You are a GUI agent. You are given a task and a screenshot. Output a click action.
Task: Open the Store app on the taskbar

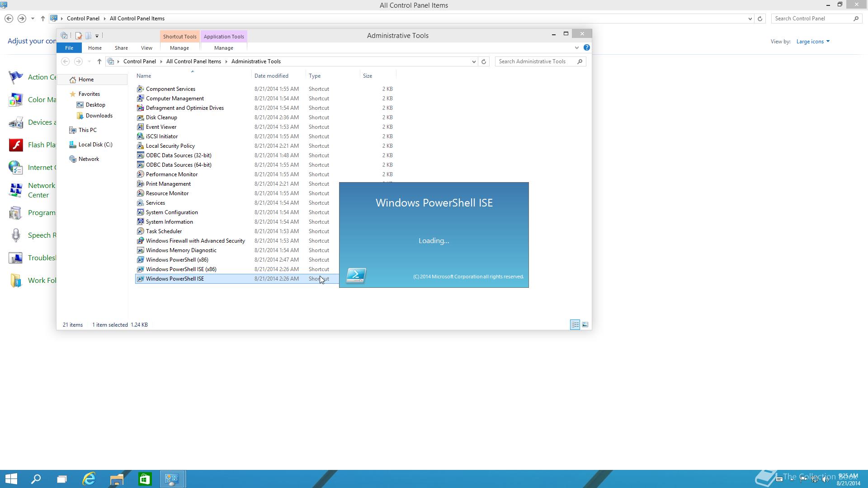click(x=145, y=479)
